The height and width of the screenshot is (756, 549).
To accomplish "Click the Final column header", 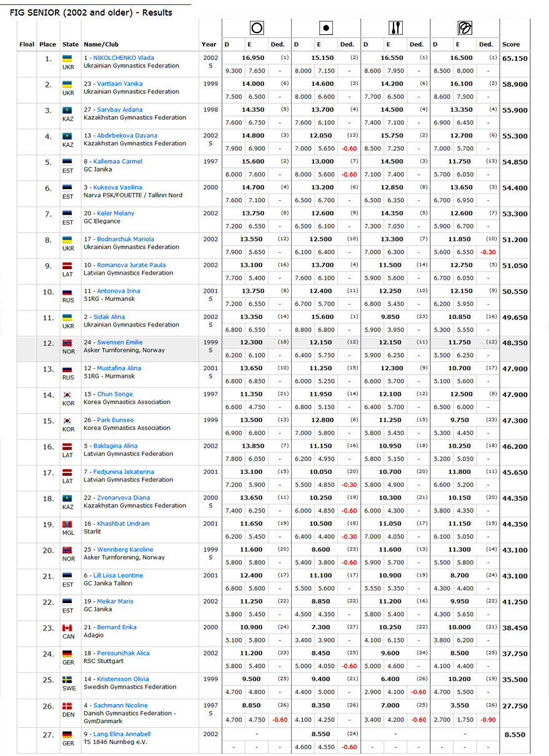I will coord(27,44).
